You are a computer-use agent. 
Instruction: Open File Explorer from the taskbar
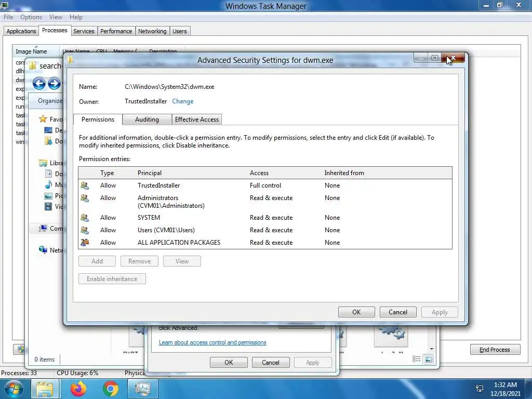[45, 389]
